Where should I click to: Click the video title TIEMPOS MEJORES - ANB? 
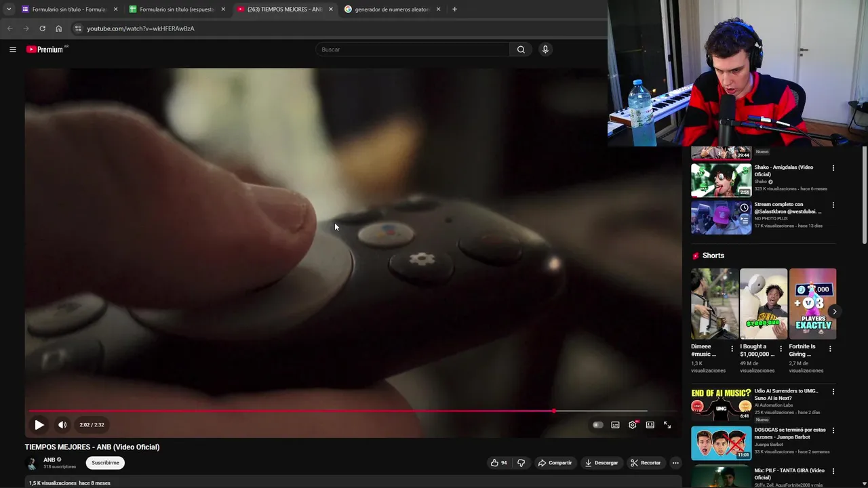(92, 447)
